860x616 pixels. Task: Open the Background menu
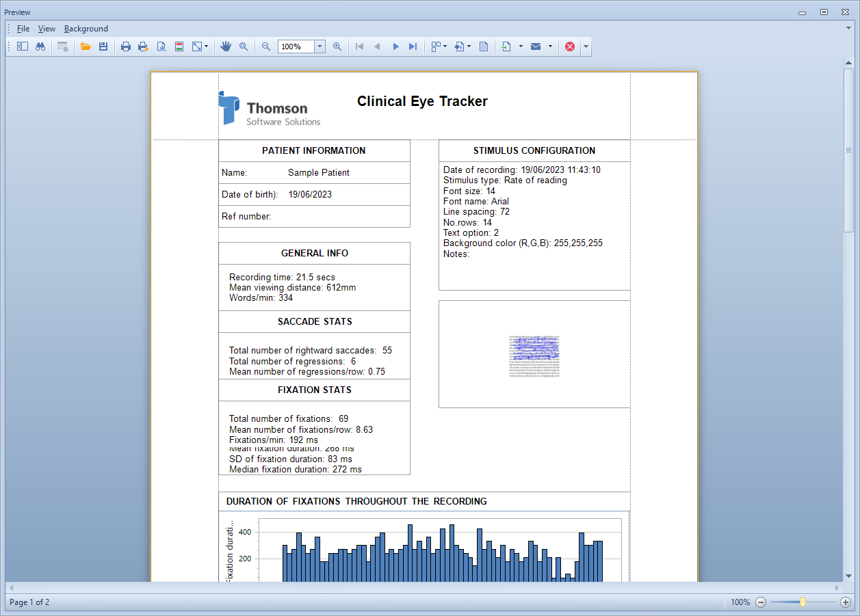(86, 29)
